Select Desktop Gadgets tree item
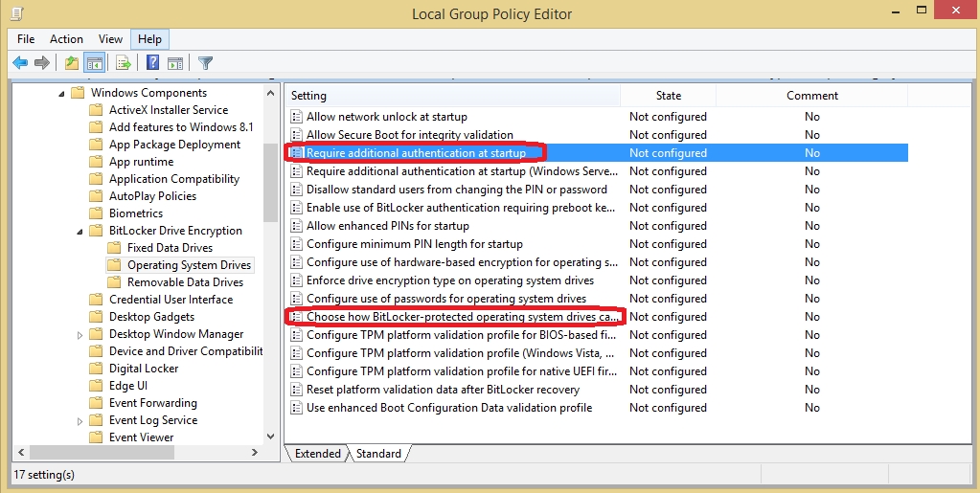 click(151, 317)
